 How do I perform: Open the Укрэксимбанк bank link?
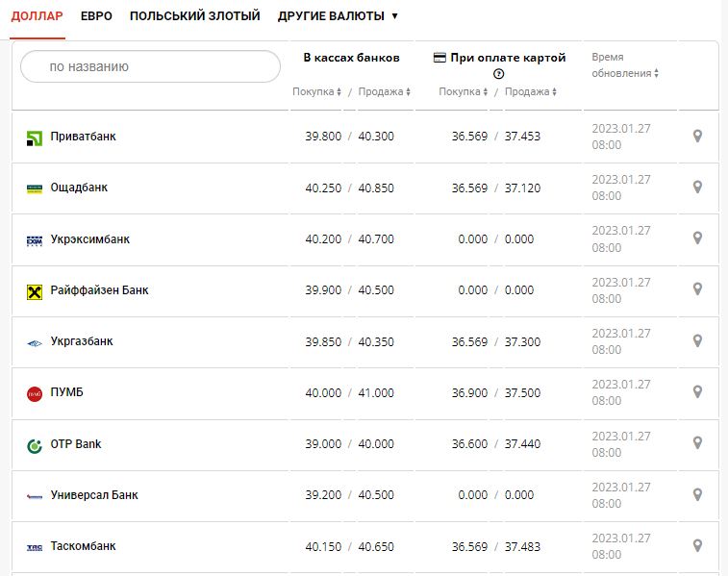coord(89,239)
